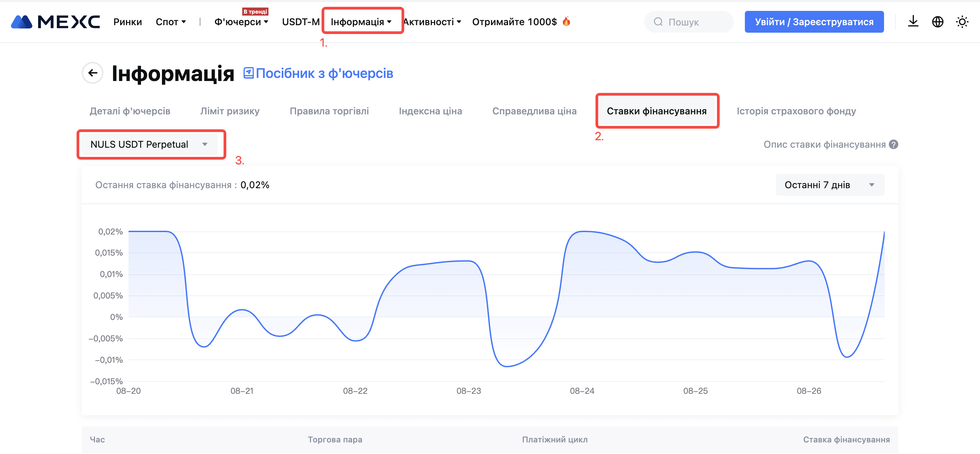Open the language globe icon
The width and height of the screenshot is (980, 454).
pos(937,22)
